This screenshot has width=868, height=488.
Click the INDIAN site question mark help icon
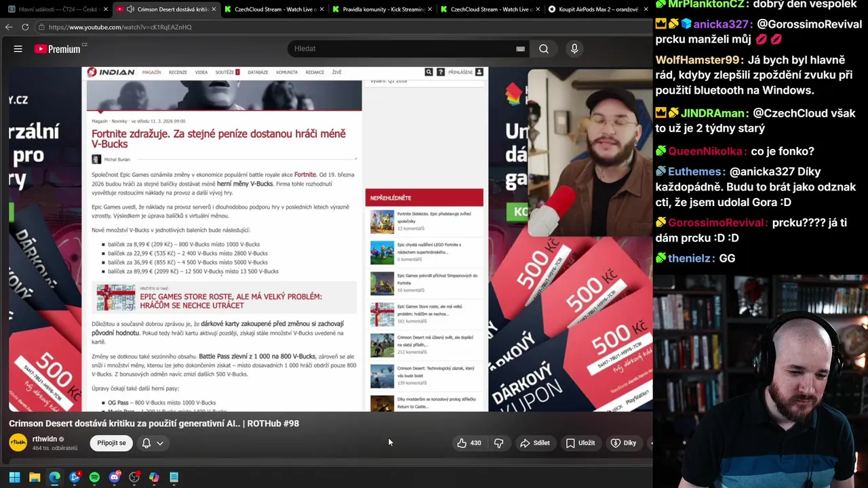441,72
